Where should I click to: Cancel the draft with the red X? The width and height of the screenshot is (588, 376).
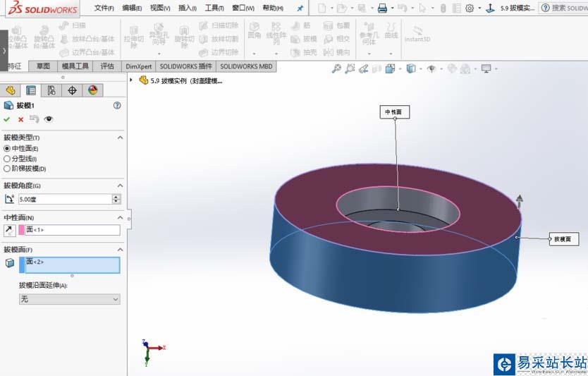[x=20, y=119]
